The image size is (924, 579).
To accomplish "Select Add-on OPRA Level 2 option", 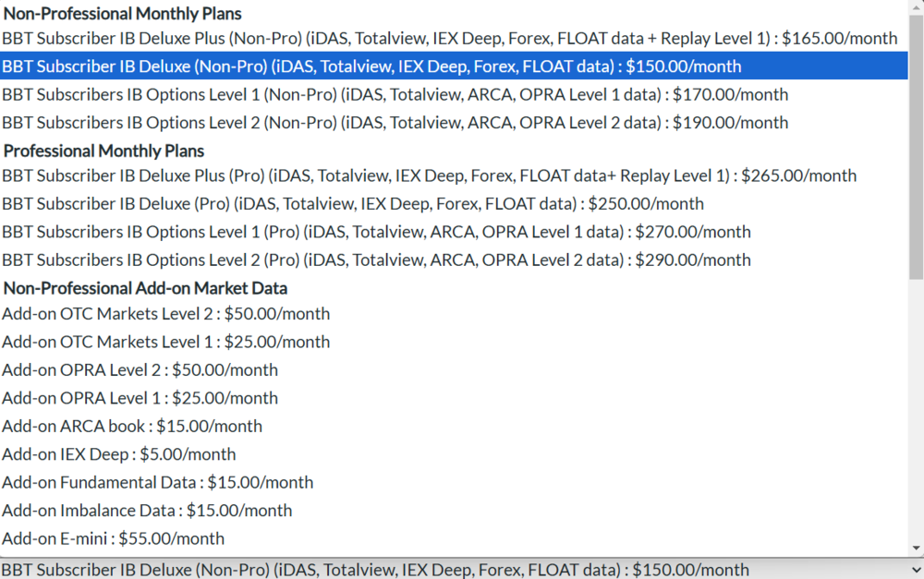I will [140, 370].
